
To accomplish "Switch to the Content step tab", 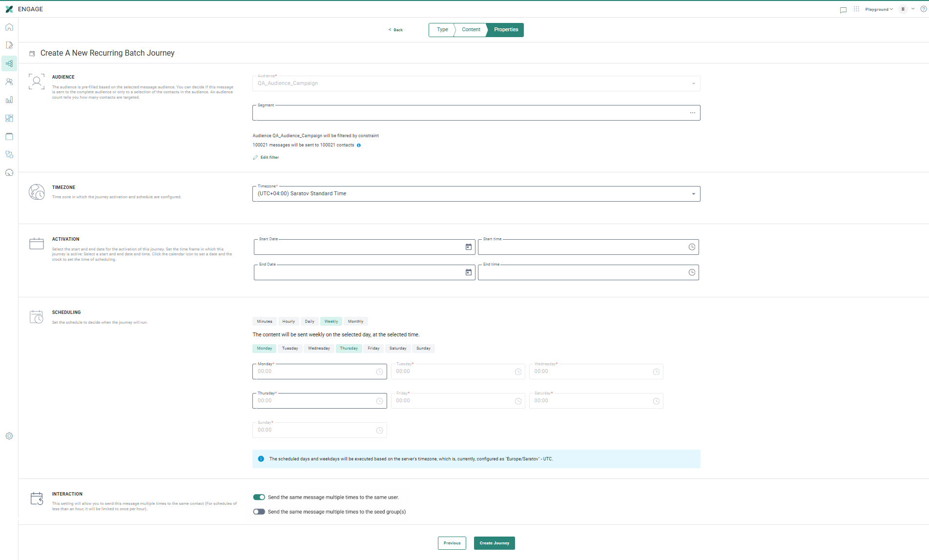I will point(471,30).
